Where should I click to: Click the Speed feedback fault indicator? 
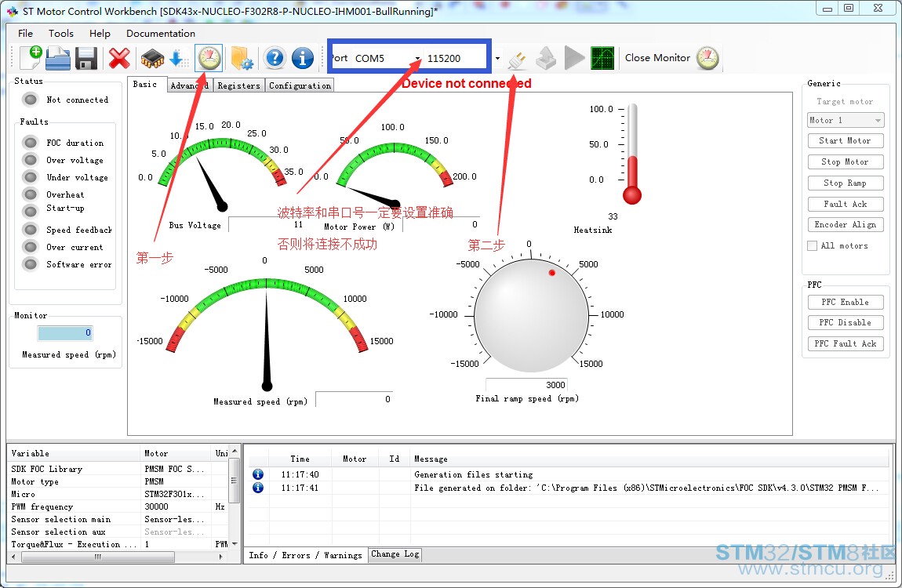(31, 230)
